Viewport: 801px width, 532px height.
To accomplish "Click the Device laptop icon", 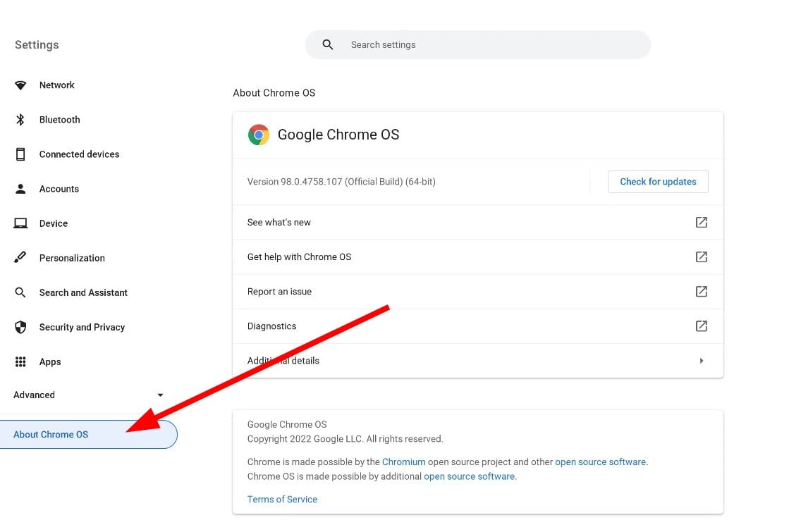I will [20, 223].
